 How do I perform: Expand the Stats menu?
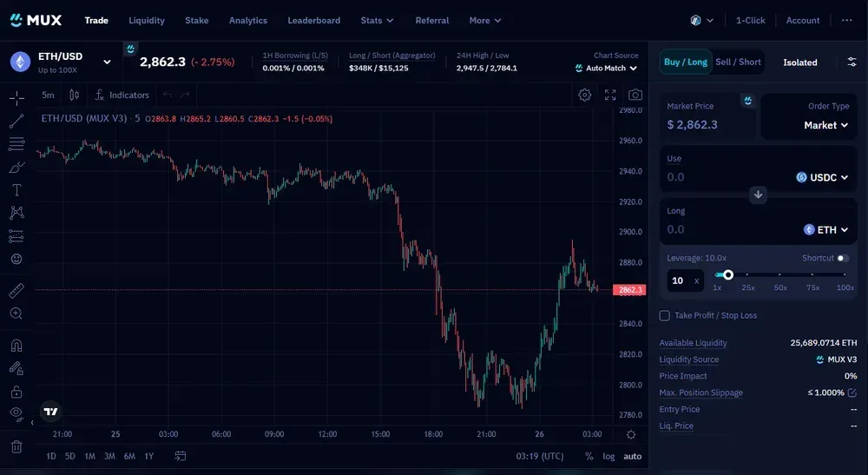377,21
